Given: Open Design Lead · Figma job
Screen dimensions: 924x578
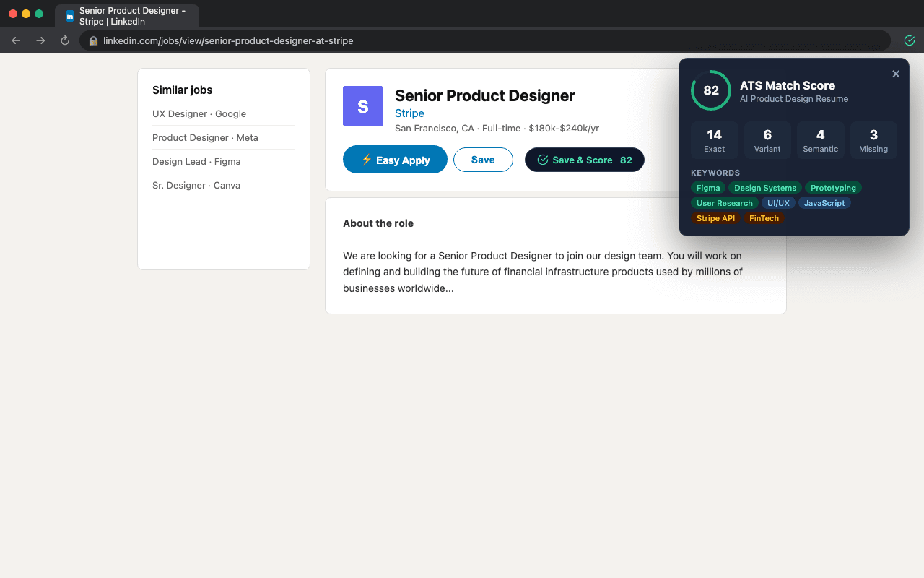Looking at the screenshot, I should pyautogui.click(x=196, y=162).
